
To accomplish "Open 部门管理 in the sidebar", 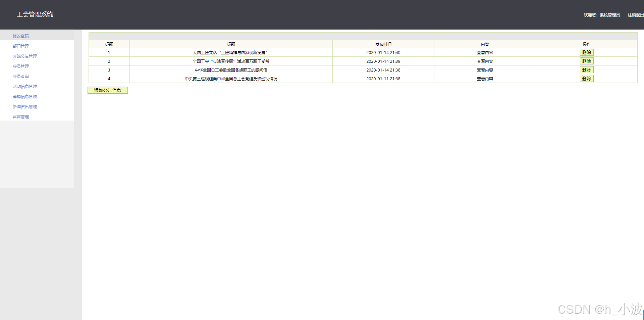I will tap(21, 46).
